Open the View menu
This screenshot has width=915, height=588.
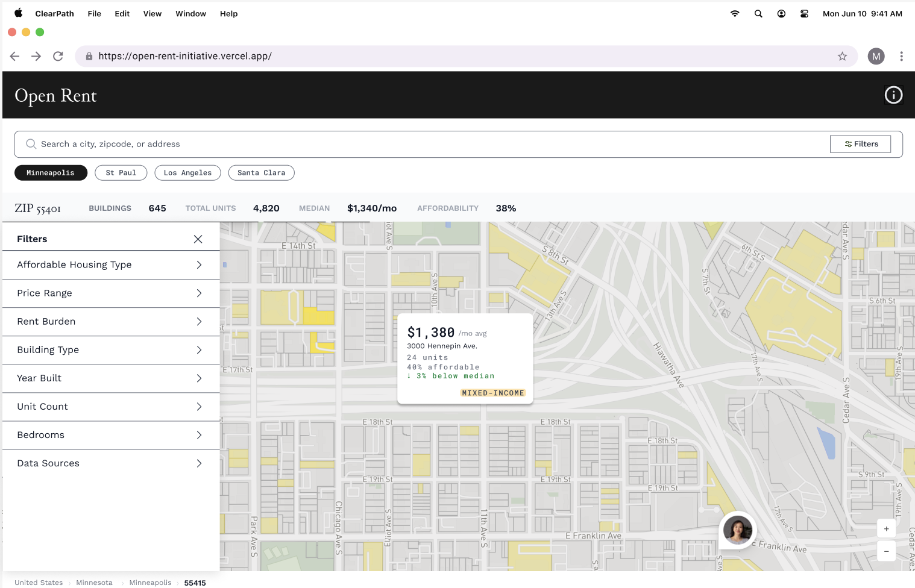pos(152,13)
